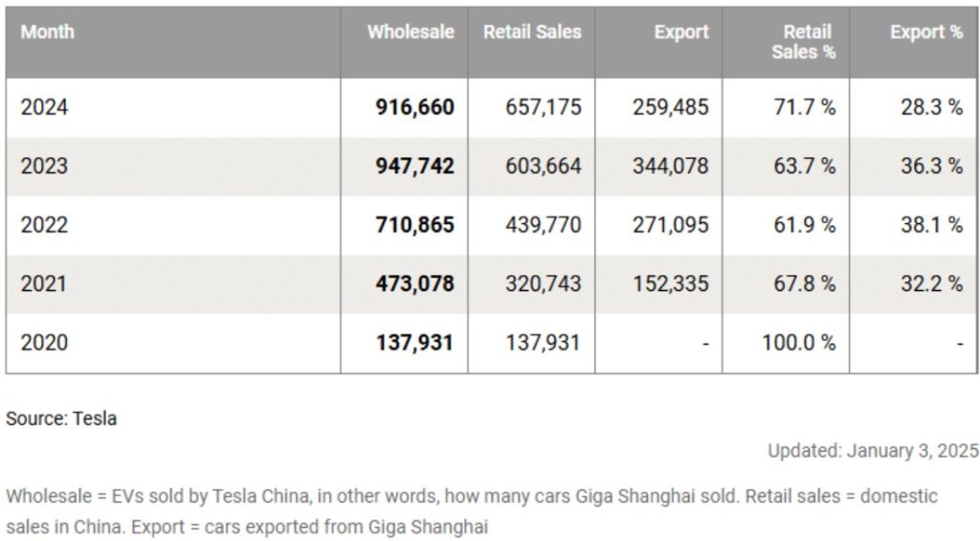Click the 2020 row label
This screenshot has width=980, height=541.
click(x=44, y=342)
